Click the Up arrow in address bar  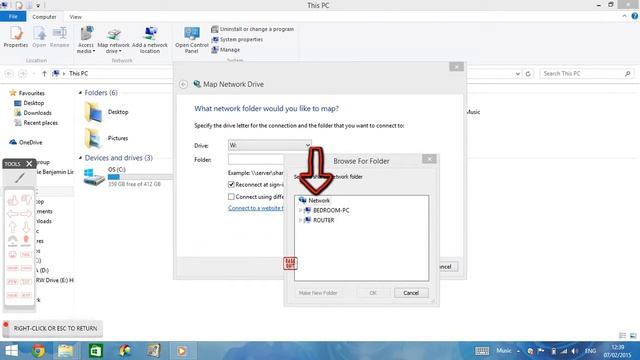click(x=44, y=73)
